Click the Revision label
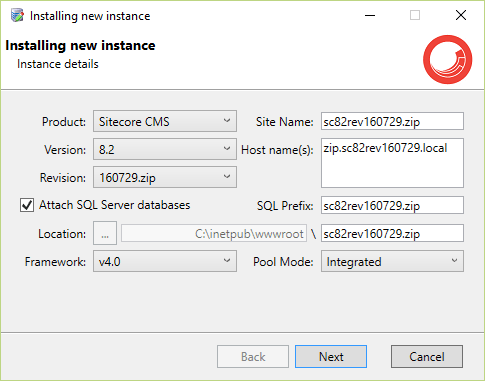This screenshot has width=485, height=381. (63, 178)
